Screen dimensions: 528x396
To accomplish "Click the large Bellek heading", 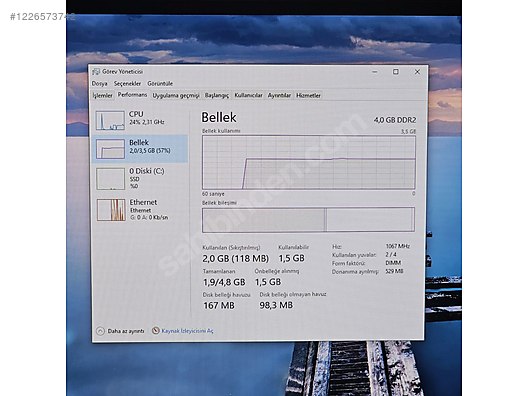I will point(219,118).
